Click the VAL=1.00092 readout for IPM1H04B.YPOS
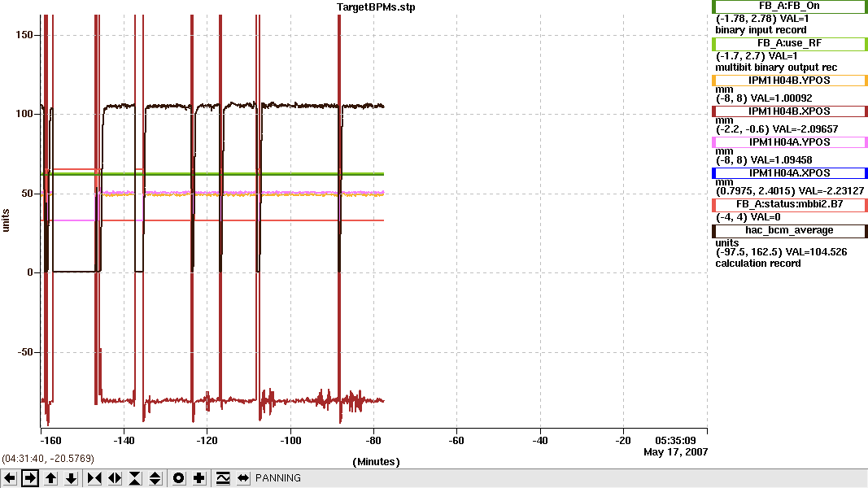868x488 pixels. pos(782,98)
